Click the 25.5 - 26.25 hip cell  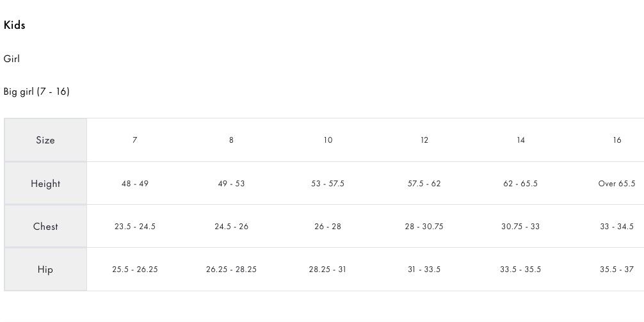click(134, 270)
